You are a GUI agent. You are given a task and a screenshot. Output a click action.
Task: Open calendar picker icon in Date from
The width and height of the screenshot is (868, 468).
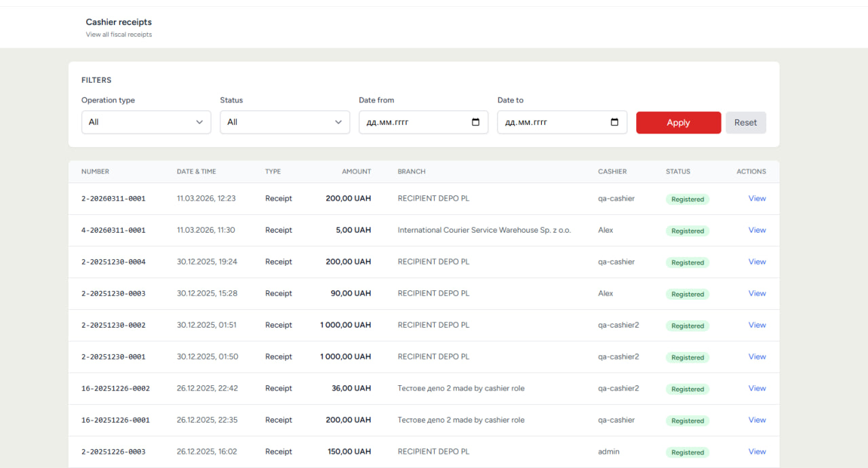point(475,122)
